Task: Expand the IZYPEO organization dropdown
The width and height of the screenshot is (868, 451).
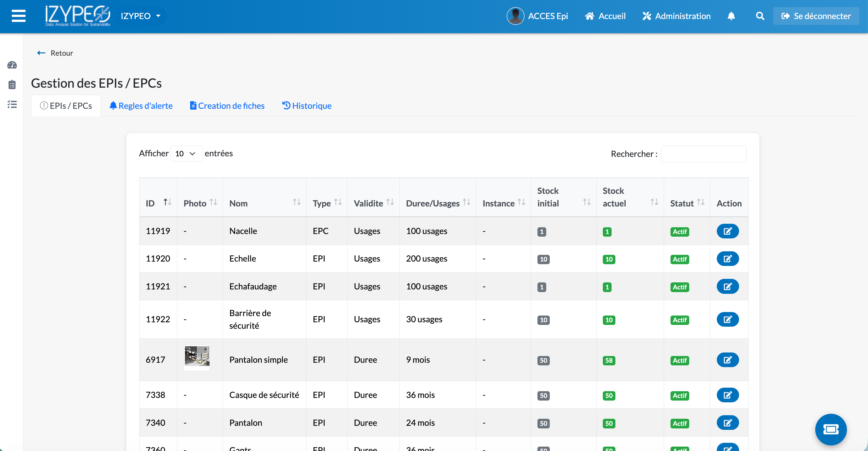Action: [x=140, y=16]
